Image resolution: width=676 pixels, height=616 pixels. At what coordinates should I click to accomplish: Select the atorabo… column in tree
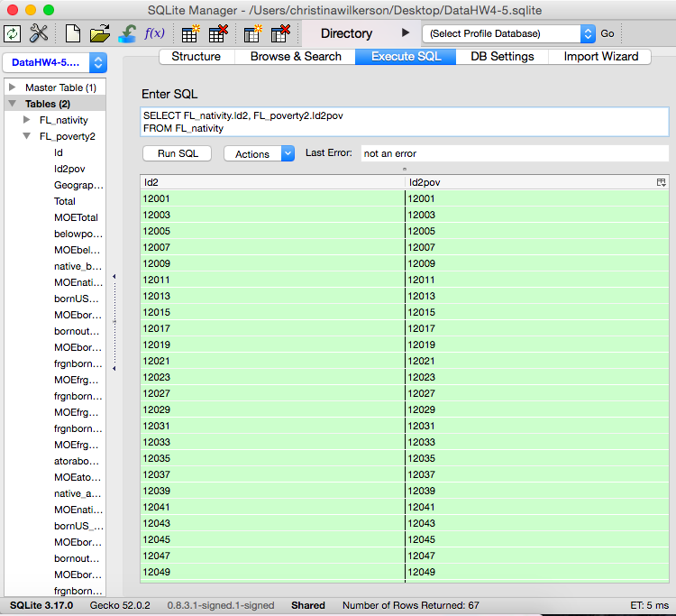pos(77,461)
